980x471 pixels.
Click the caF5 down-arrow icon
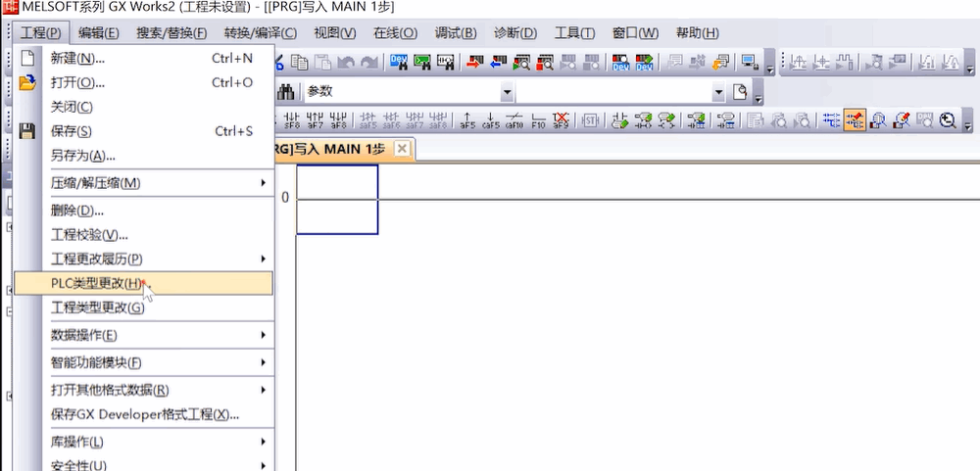(x=491, y=119)
